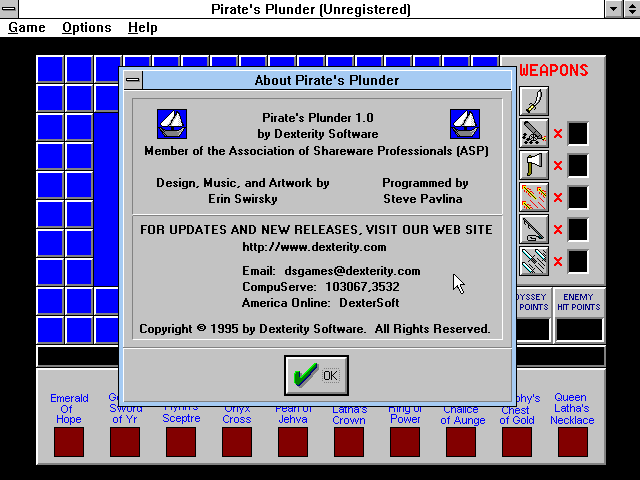This screenshot has width=640, height=480.
Task: Click the throwing daggers count box
Action: [x=578, y=261]
